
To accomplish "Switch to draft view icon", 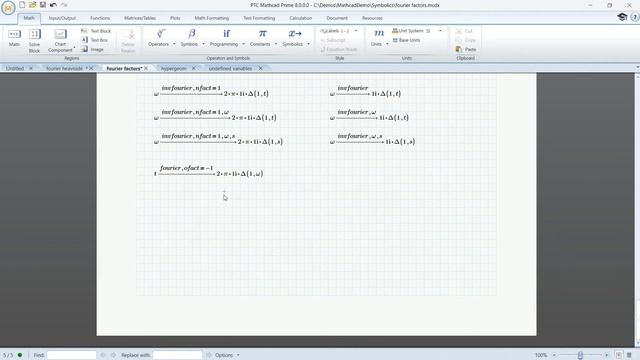I will click(x=629, y=355).
